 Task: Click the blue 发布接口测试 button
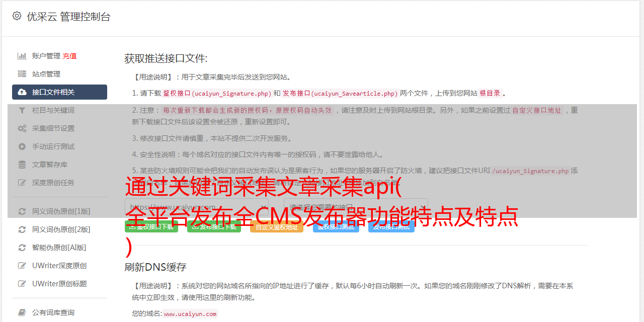coord(391,227)
